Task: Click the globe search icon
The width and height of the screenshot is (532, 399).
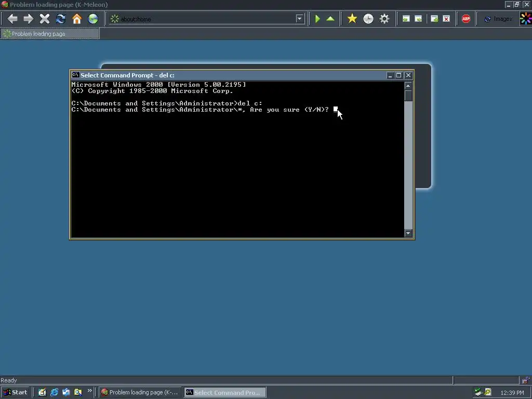Action: [x=93, y=19]
